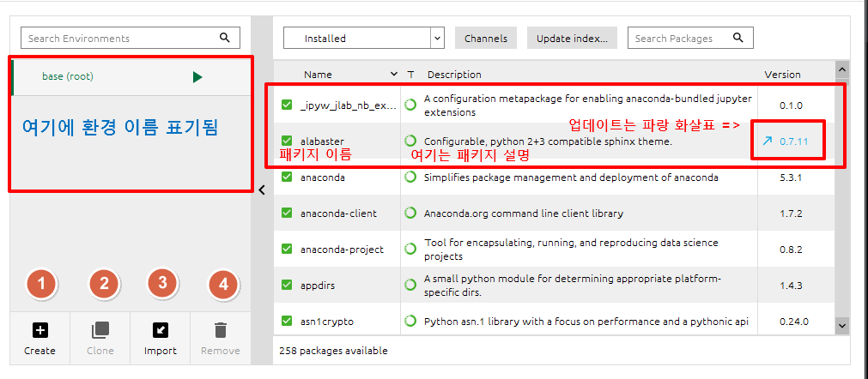Click the Channels button
Screen dimensions: 868x379
coord(485,38)
